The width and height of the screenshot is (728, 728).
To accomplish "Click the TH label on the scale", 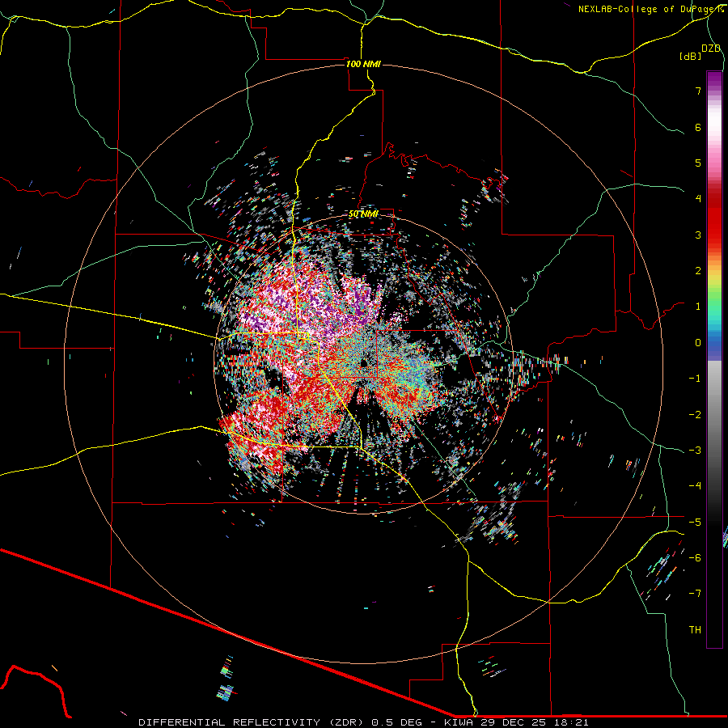I will 695,629.
